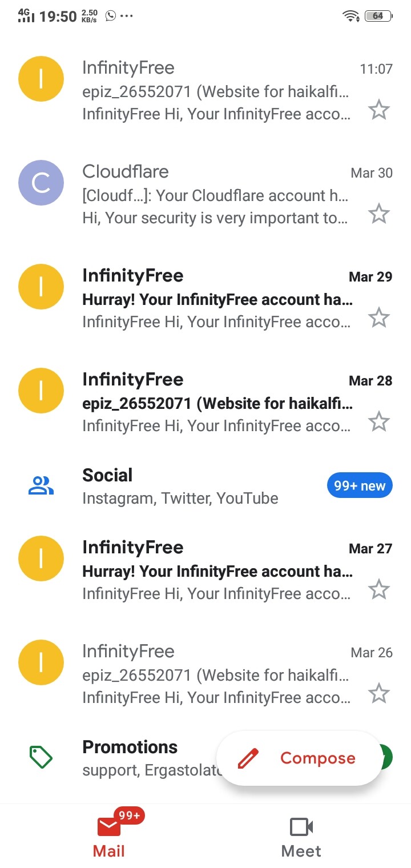Tap the Cloudflare sender avatar
The image size is (411, 868).
click(x=41, y=183)
